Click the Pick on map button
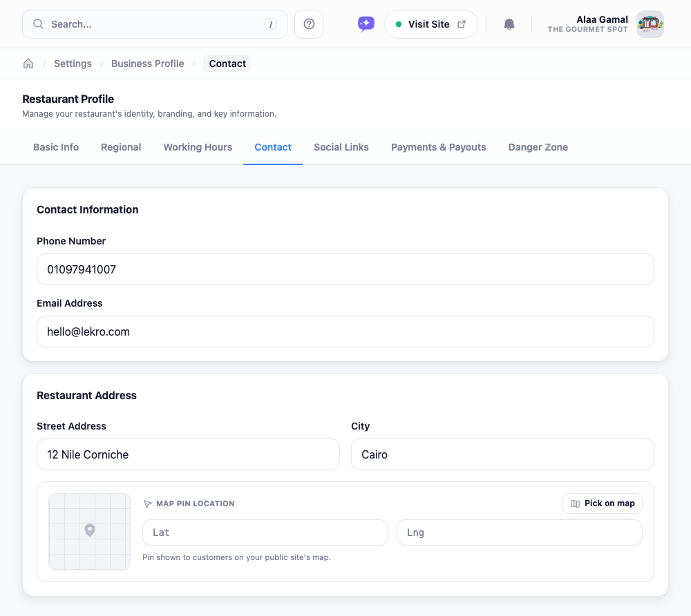Viewport: 691px width, 616px height. 603,503
